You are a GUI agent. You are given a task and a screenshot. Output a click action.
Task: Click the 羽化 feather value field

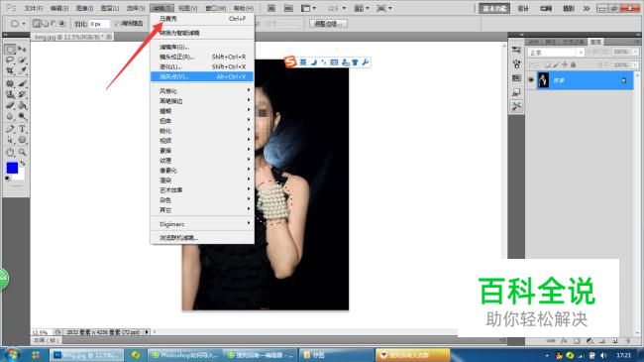click(x=99, y=24)
